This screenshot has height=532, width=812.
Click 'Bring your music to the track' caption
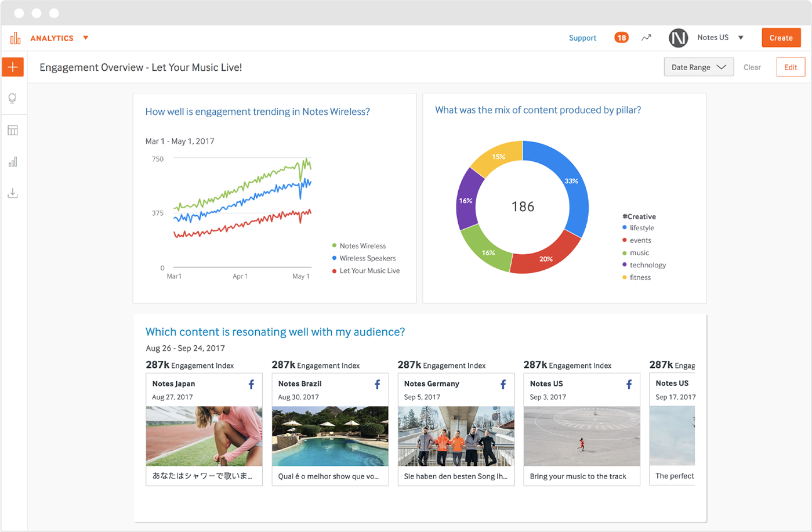(578, 476)
